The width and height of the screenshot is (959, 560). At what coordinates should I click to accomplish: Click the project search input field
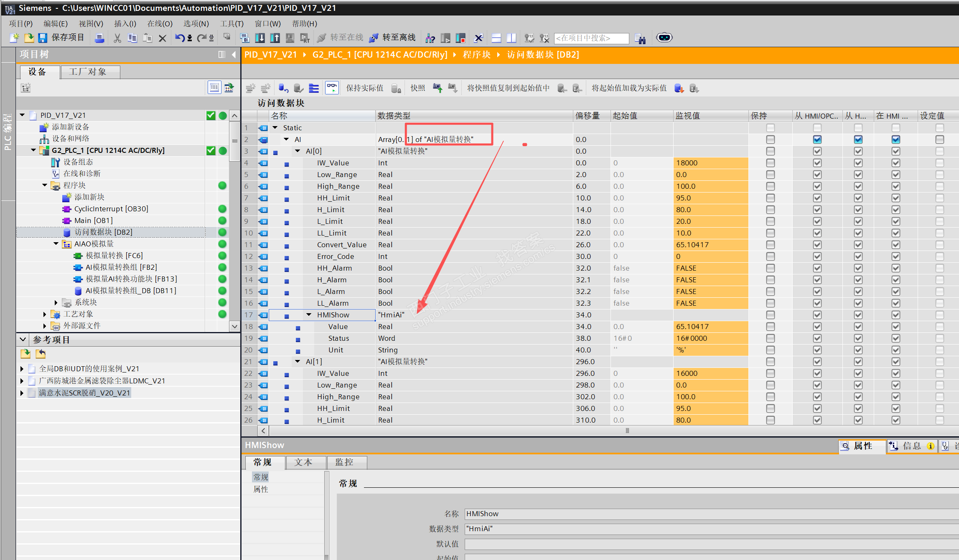coord(591,38)
